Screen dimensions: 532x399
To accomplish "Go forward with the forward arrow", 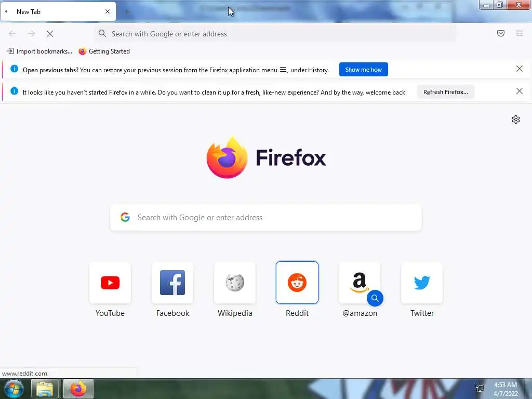I will tap(31, 34).
